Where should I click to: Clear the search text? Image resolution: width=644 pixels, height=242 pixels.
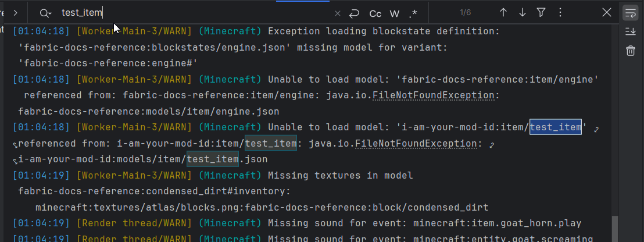338,13
